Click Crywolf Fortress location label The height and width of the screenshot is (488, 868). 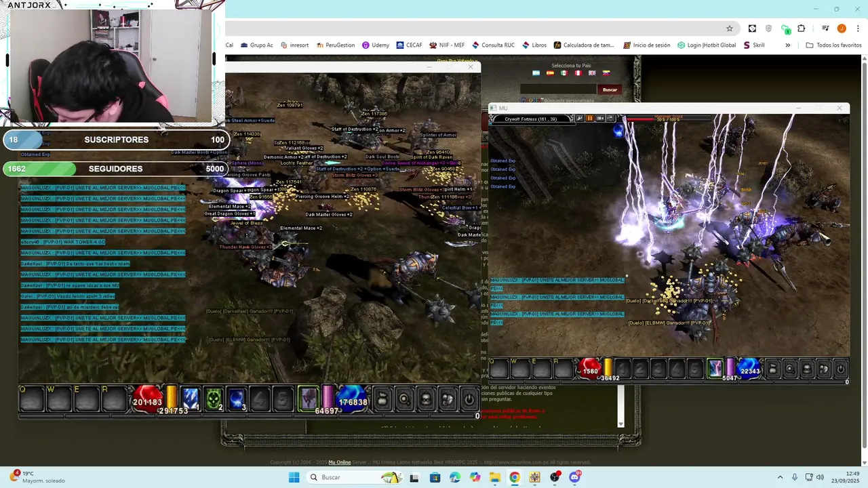(531, 119)
